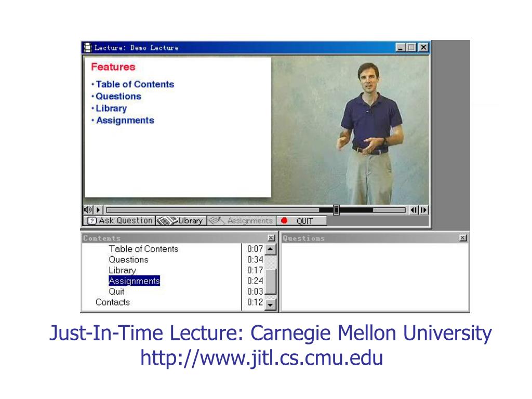Click the lecture film icon in title bar
The height and width of the screenshot is (399, 532).
(87, 47)
